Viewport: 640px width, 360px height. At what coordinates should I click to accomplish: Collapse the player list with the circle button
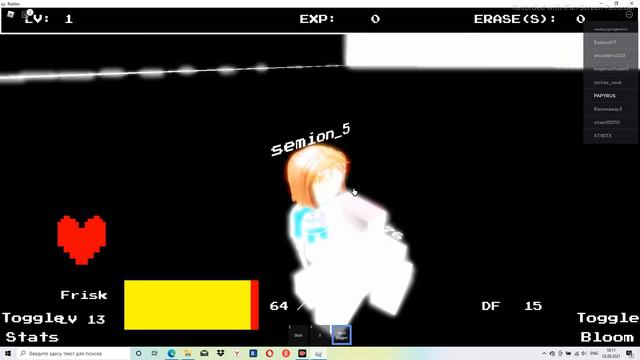(629, 14)
